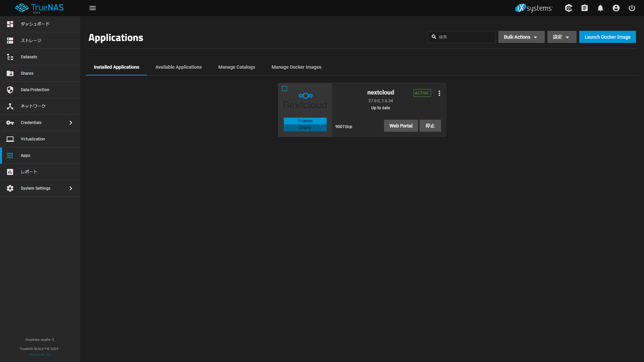Open the notifications bell icon
The height and width of the screenshot is (362, 644).
click(600, 8)
